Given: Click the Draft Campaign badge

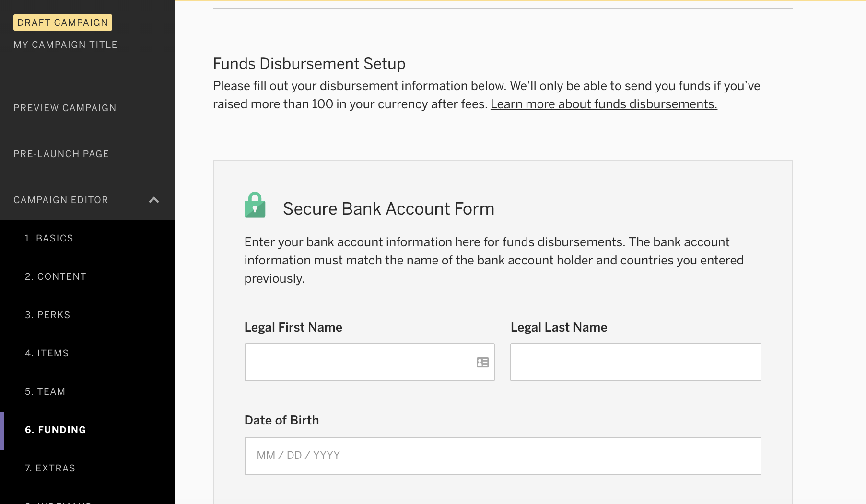Looking at the screenshot, I should 63,23.
